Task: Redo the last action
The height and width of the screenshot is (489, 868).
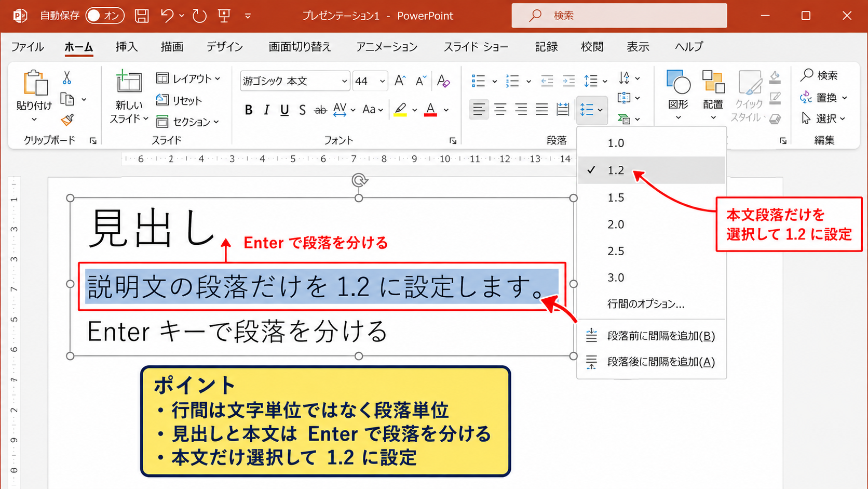Action: click(x=199, y=16)
